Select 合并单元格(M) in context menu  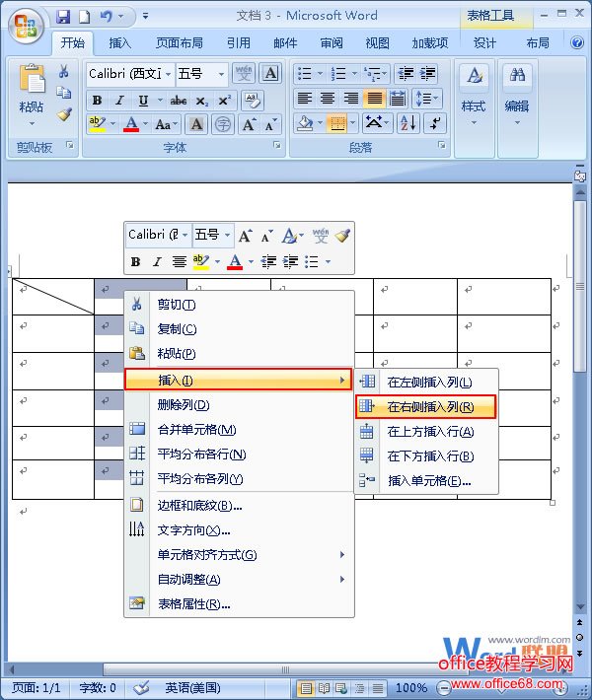coord(239,430)
